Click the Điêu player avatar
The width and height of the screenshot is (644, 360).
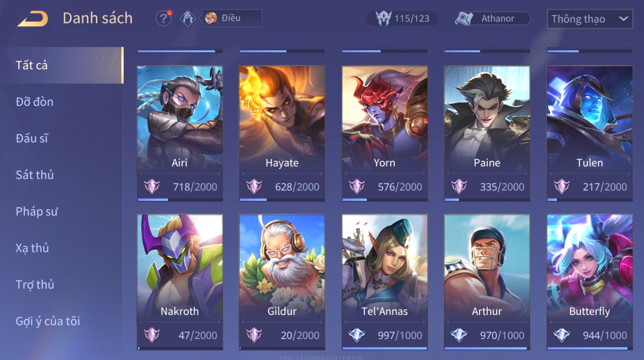tap(211, 18)
